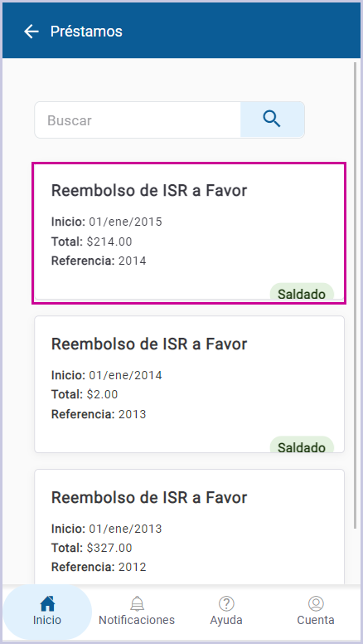Click the vertical scrollbar on the right
Viewport: 363px width, 644px height.
pos(356,295)
